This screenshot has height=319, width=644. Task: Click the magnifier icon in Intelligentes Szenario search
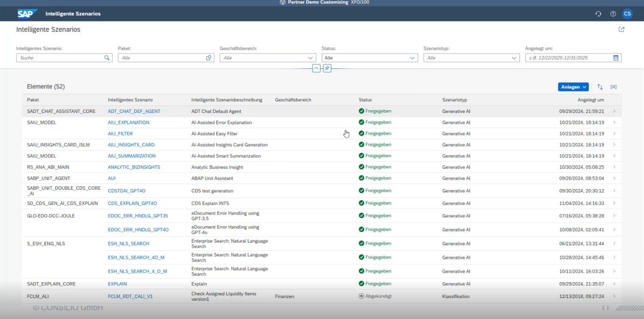coord(107,58)
